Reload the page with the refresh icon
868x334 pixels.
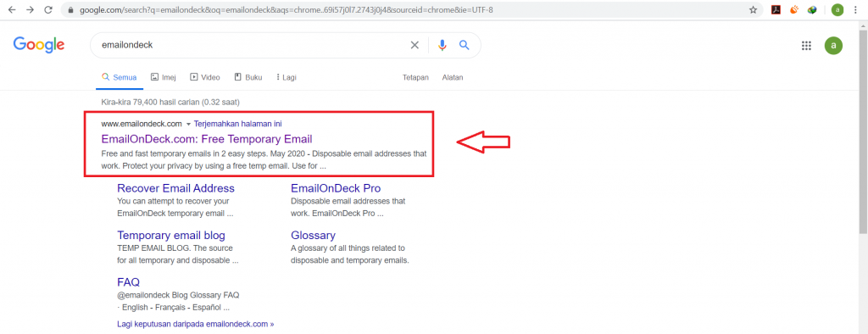(x=48, y=10)
